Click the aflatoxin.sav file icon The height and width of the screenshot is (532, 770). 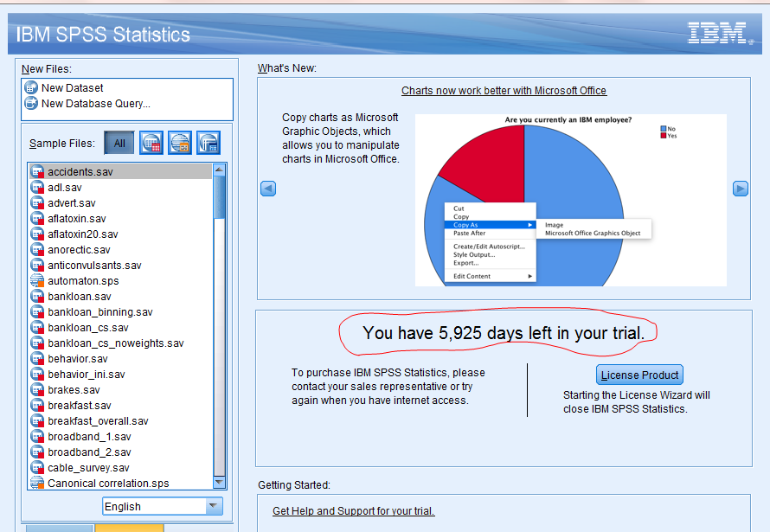click(x=37, y=218)
